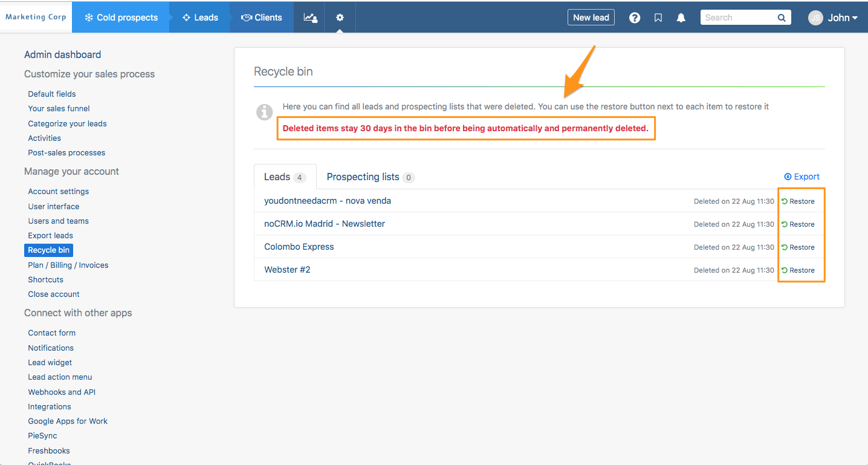Viewport: 868px width, 465px height.
Task: Open Users and teams settings
Action: pyautogui.click(x=58, y=221)
